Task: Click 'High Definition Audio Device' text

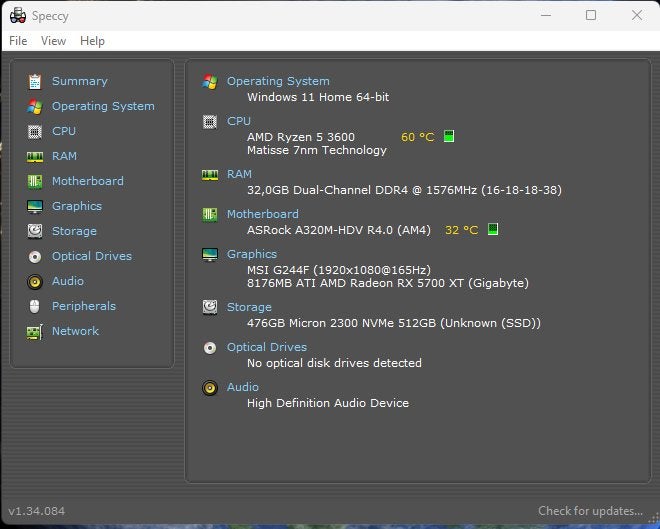Action: coord(328,403)
